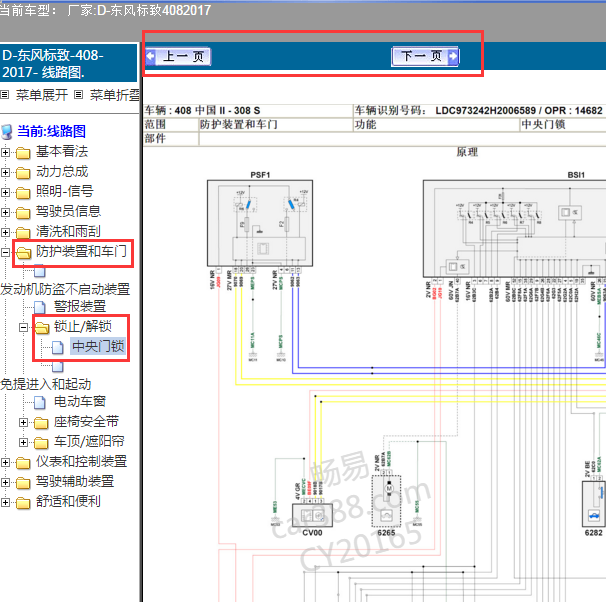Select the 锁止/解锁 tree folder
Screen dimensions: 606x602
(83, 327)
